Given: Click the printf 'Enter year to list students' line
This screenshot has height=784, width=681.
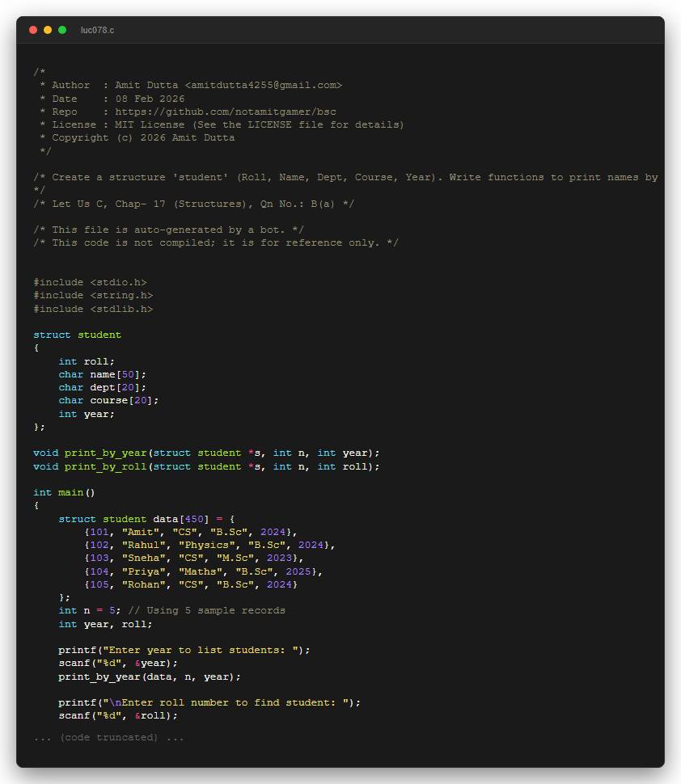Looking at the screenshot, I should (184, 650).
